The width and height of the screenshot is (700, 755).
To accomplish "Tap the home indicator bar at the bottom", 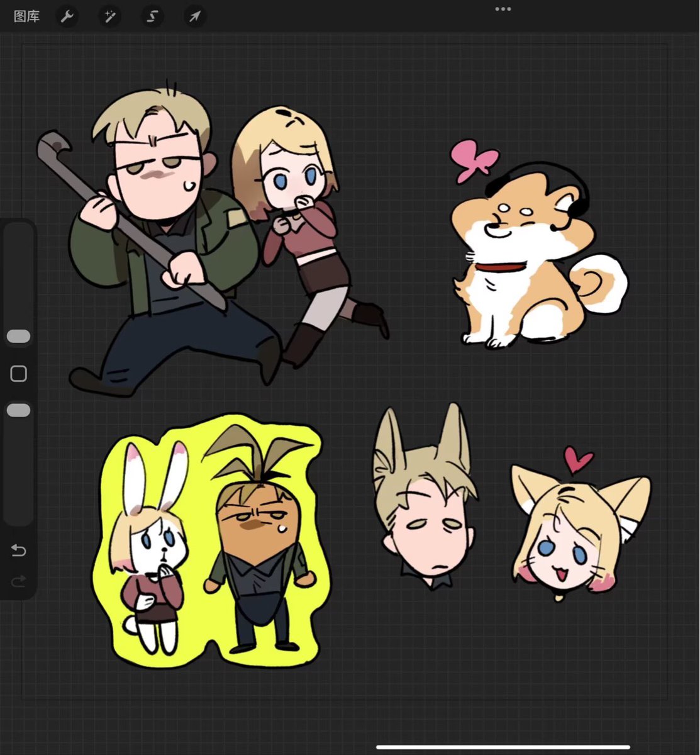I will 503,747.
